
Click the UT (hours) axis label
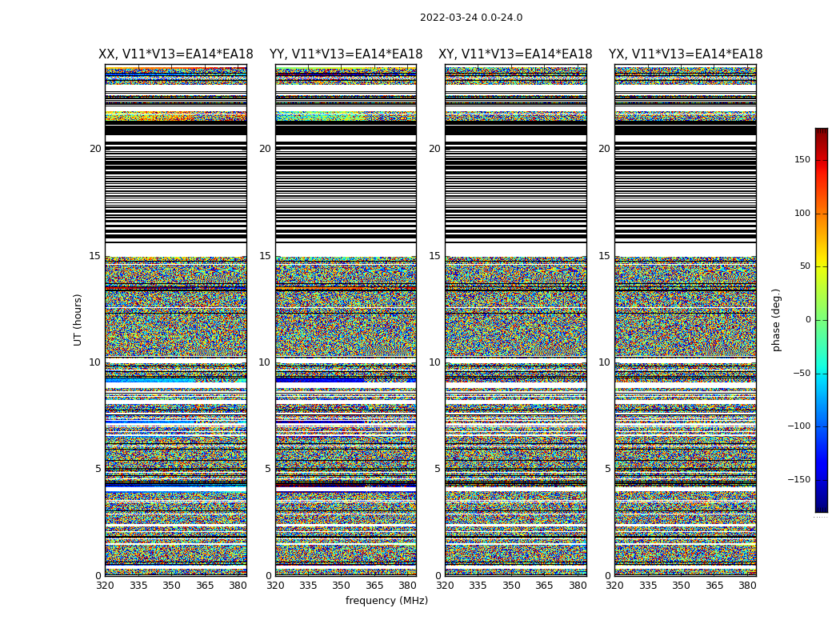(x=78, y=319)
